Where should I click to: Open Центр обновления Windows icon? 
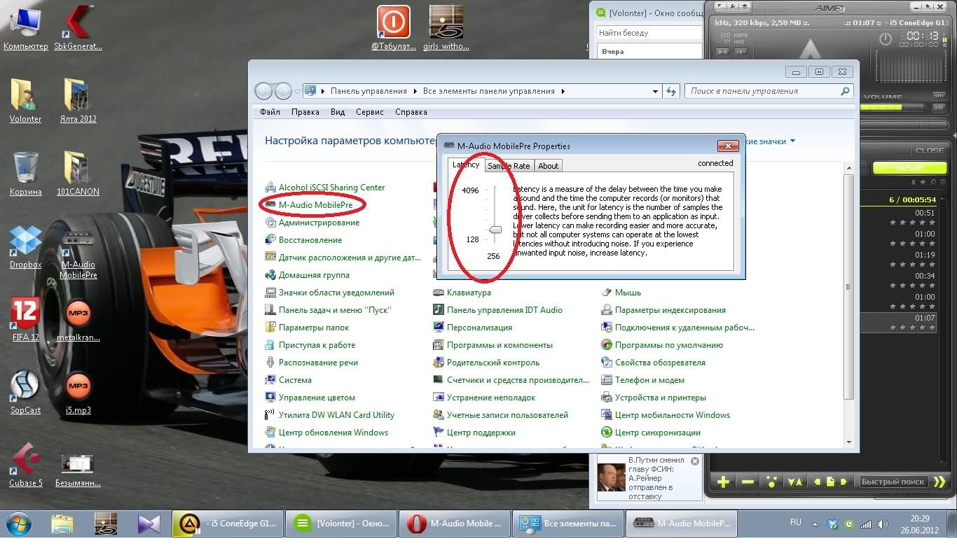pos(270,433)
